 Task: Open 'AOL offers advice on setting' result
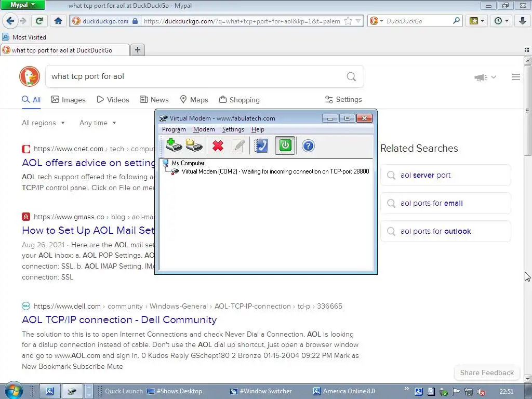tap(88, 163)
